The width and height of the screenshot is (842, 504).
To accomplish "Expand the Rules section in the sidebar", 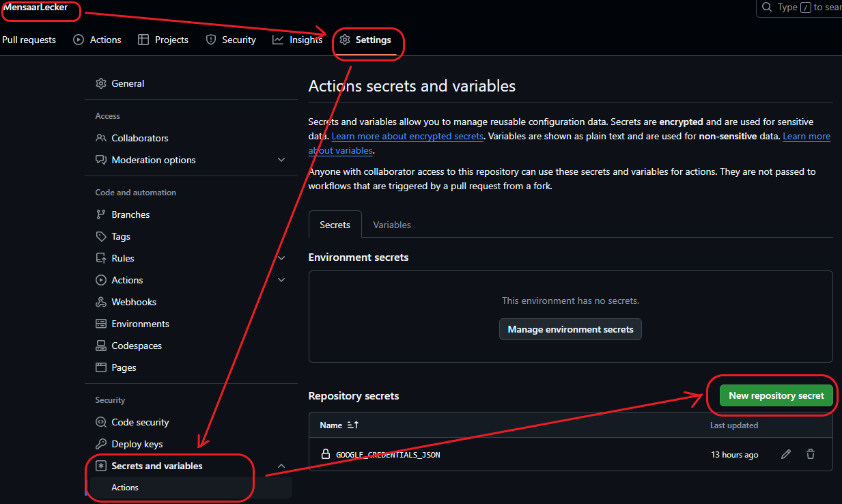I will coord(281,258).
